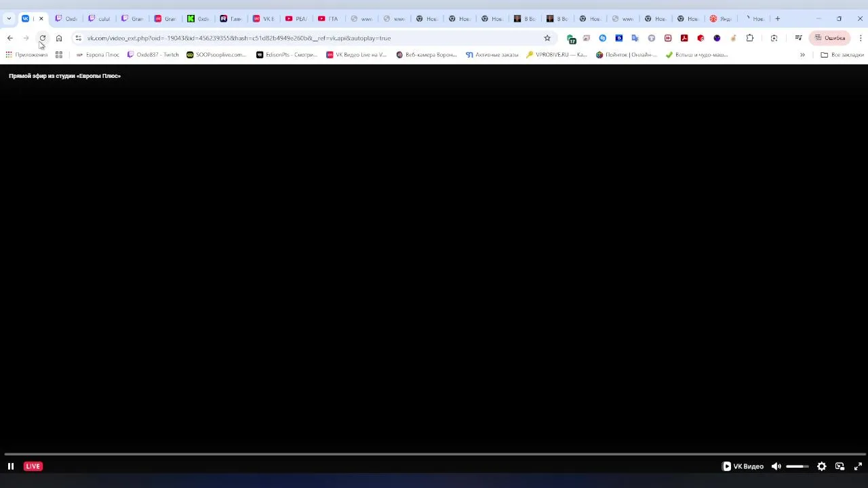Open a new tab with plus button
Screen dimensions: 868x488
coord(778,18)
